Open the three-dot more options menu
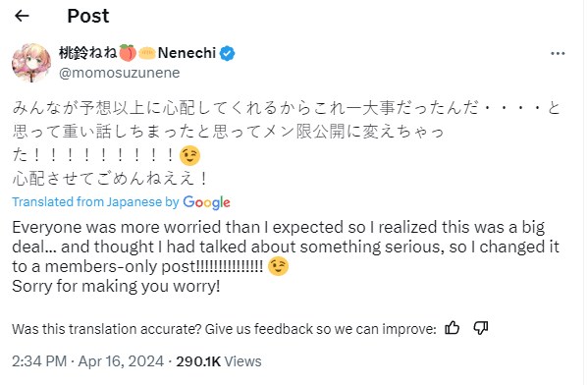The image size is (588, 385). click(x=558, y=54)
